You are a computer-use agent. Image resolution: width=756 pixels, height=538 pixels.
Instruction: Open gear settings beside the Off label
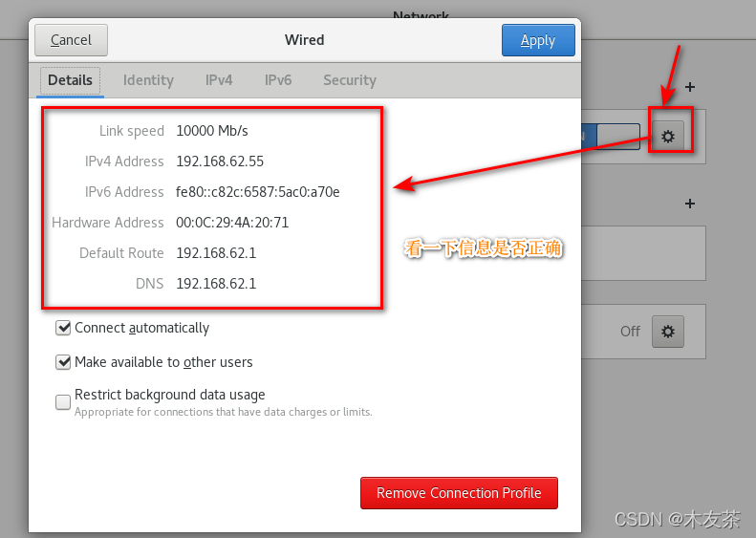[668, 332]
